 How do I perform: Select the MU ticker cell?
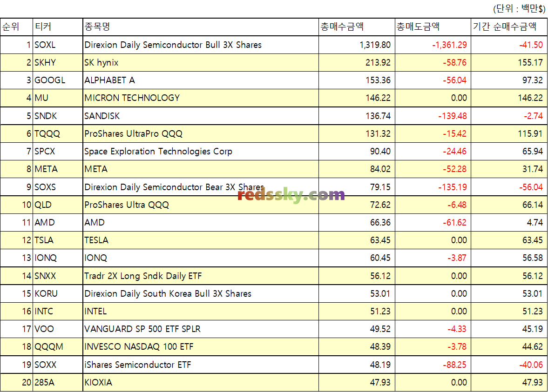58,98
